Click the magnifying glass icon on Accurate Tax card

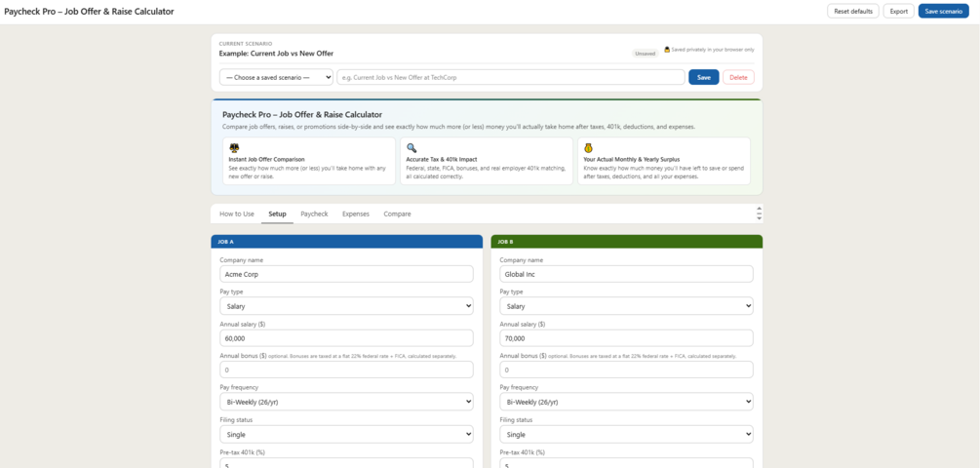click(x=412, y=148)
